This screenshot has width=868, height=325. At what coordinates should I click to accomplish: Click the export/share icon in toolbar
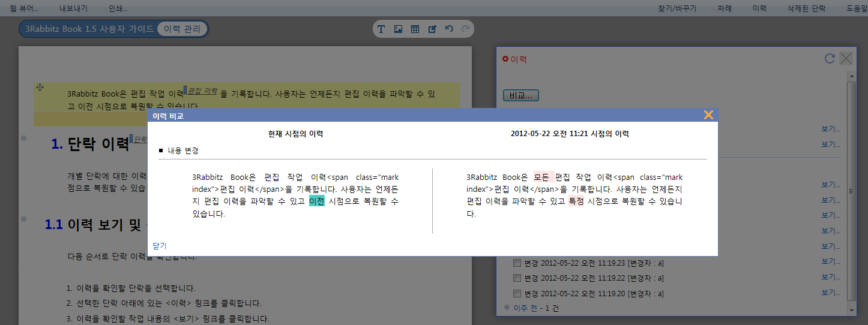(x=432, y=29)
